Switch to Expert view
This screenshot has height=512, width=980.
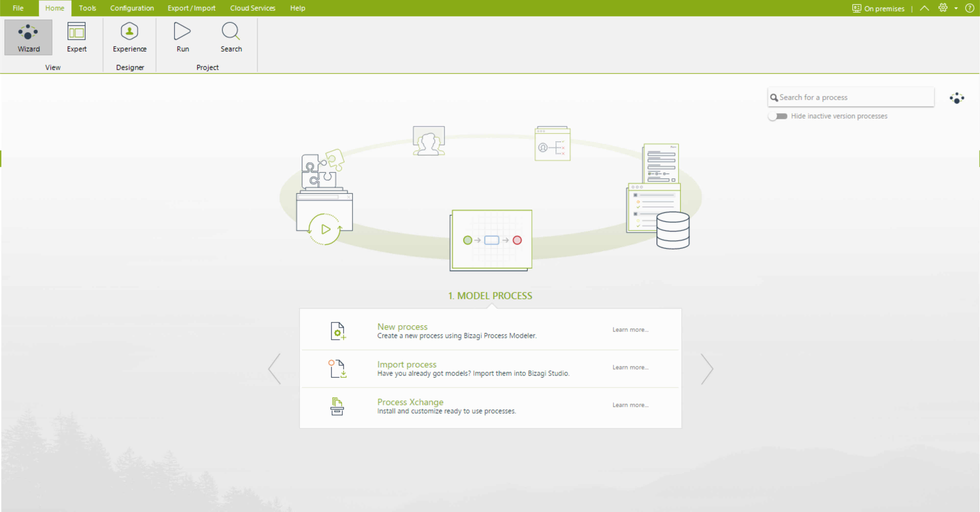click(x=77, y=37)
